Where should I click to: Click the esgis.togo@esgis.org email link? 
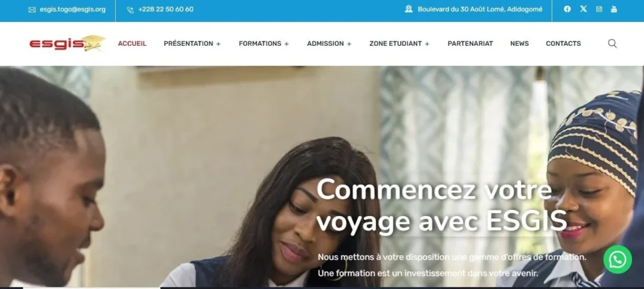coord(73,9)
